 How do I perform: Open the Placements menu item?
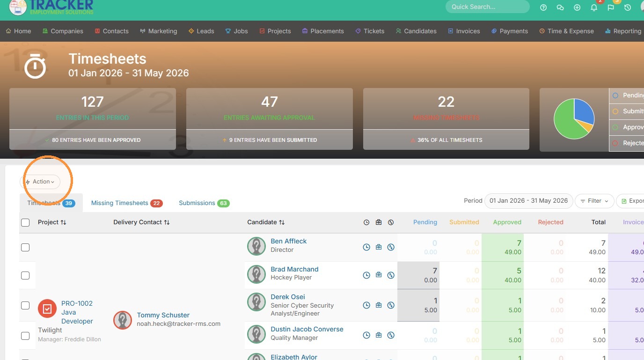point(323,31)
